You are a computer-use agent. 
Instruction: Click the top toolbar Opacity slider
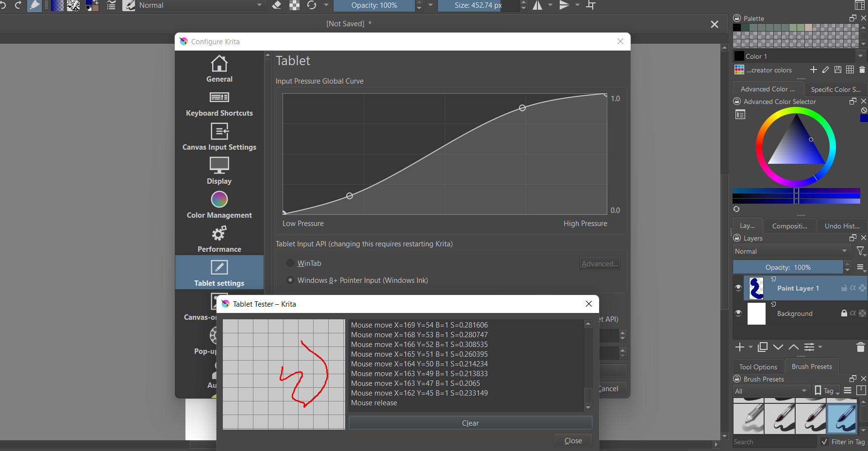374,5
